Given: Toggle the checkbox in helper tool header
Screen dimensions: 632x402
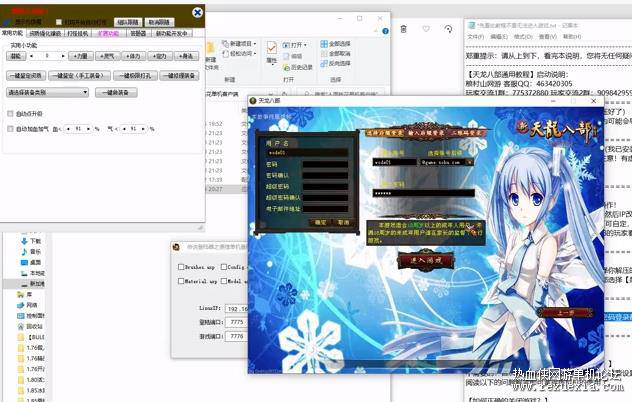Looking at the screenshot, I should tap(59, 22).
